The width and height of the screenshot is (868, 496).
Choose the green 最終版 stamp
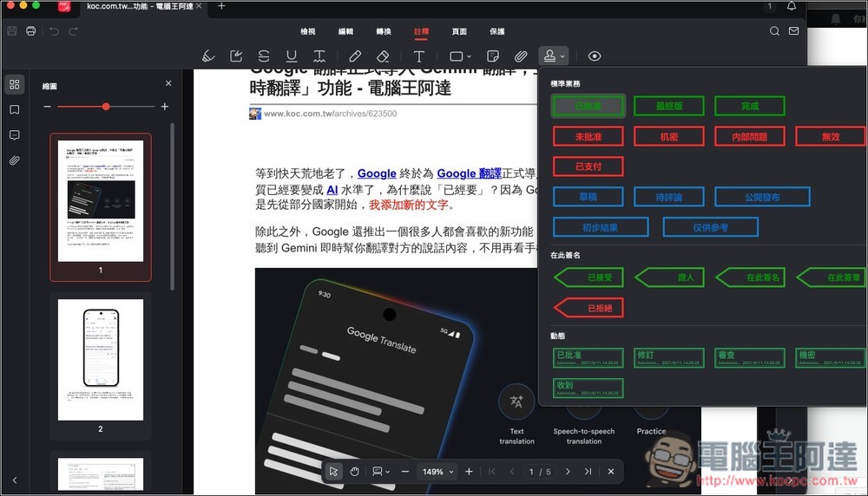(669, 106)
